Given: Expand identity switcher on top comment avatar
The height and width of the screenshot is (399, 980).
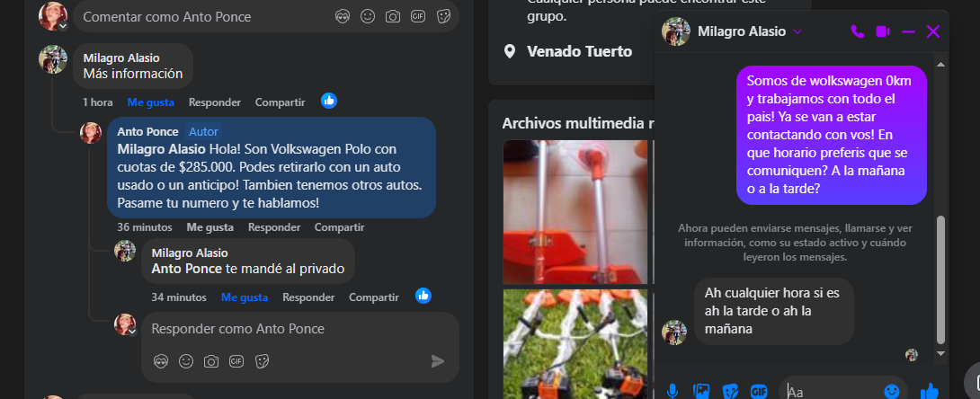Looking at the screenshot, I should click(62, 25).
